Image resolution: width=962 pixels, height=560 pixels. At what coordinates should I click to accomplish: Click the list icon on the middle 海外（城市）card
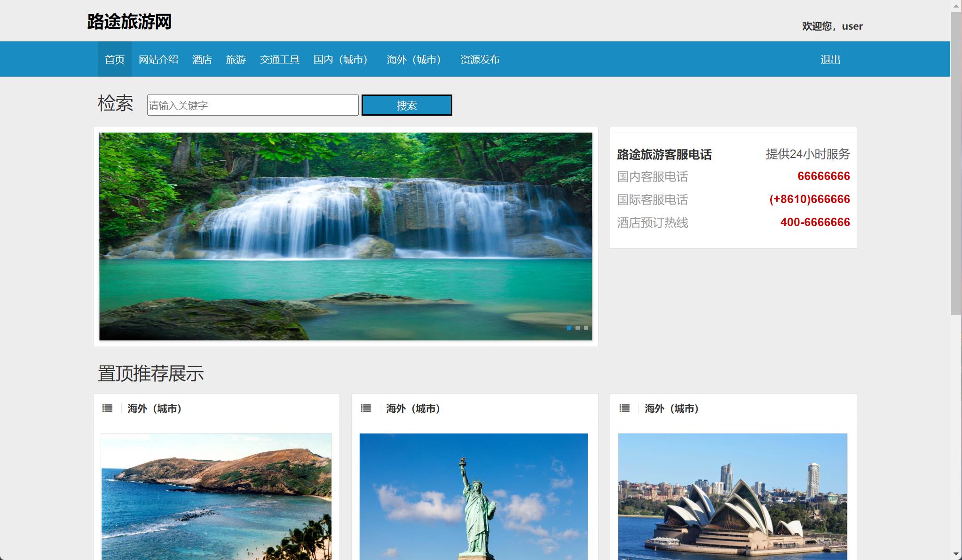coord(366,408)
